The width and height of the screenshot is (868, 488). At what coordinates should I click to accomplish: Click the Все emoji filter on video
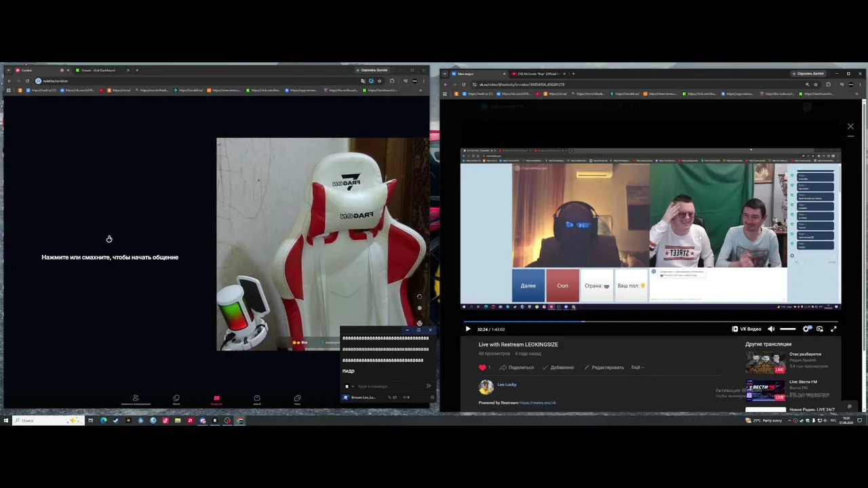click(300, 342)
